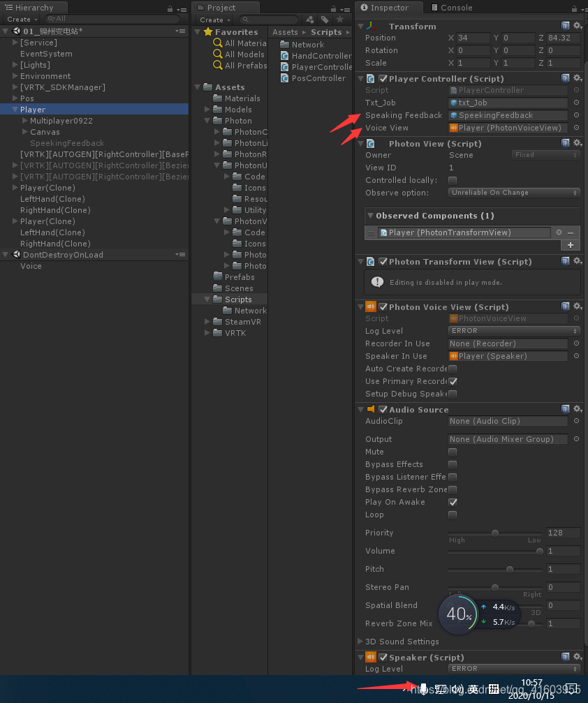Viewport: 588px width, 703px height.
Task: Select All Prefabs favorite search
Action: click(240, 66)
